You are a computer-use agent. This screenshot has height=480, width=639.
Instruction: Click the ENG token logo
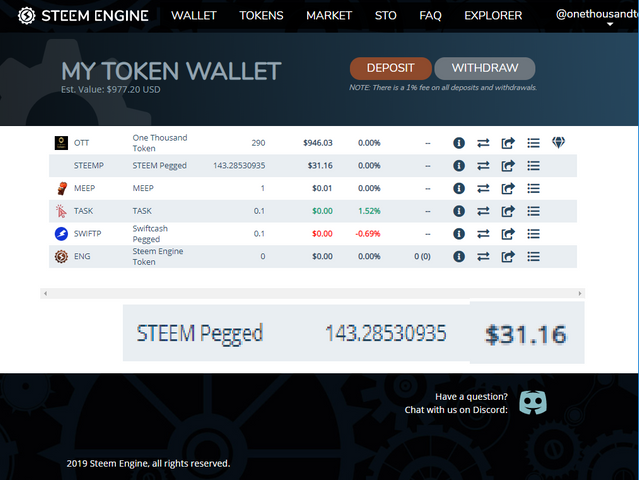61,256
